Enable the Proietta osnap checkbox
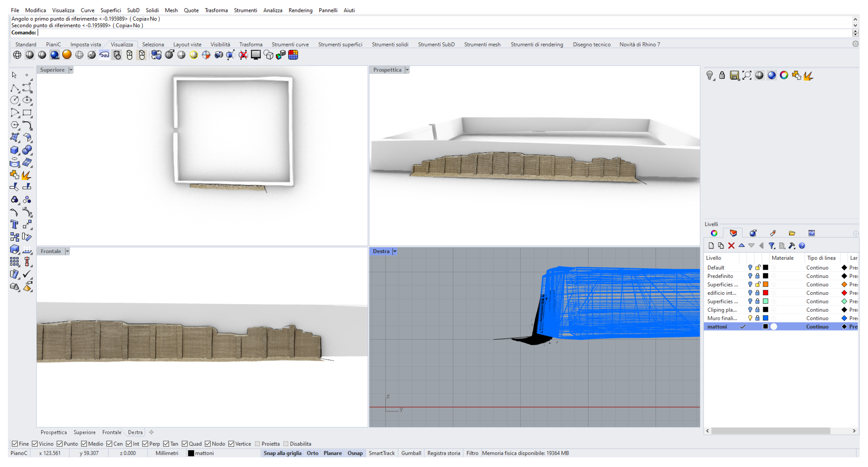Screen dimensions: 868x467 click(258, 444)
